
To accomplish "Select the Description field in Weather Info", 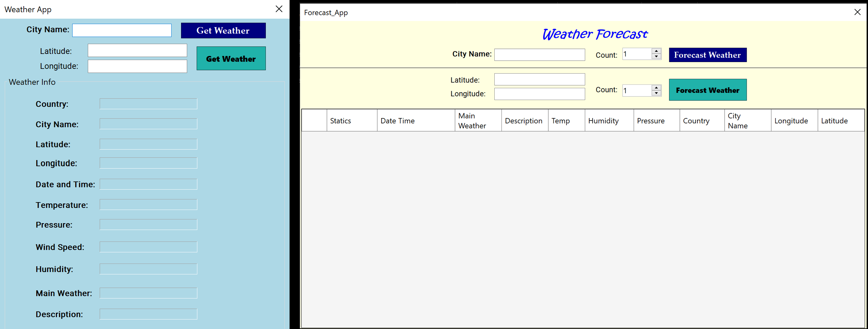I will (x=148, y=314).
